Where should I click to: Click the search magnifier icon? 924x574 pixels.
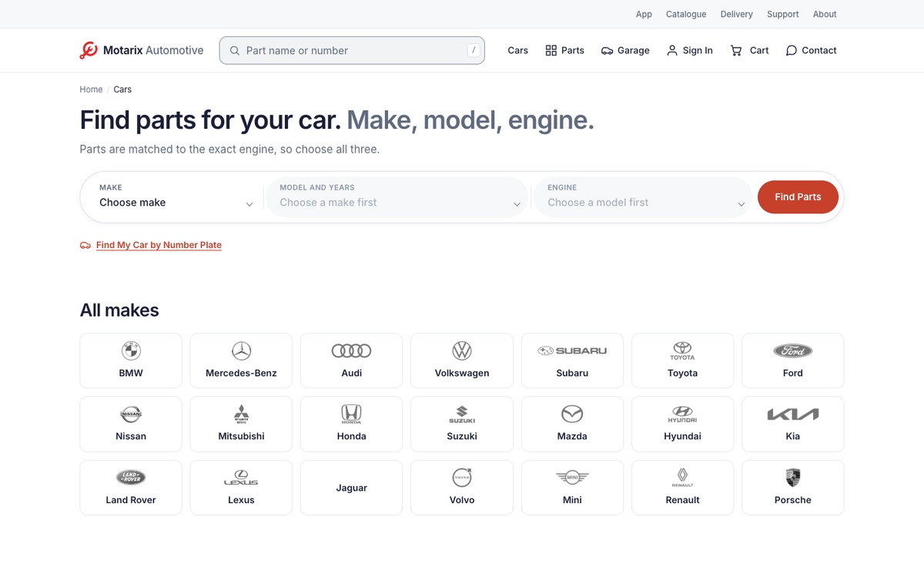[x=235, y=51]
